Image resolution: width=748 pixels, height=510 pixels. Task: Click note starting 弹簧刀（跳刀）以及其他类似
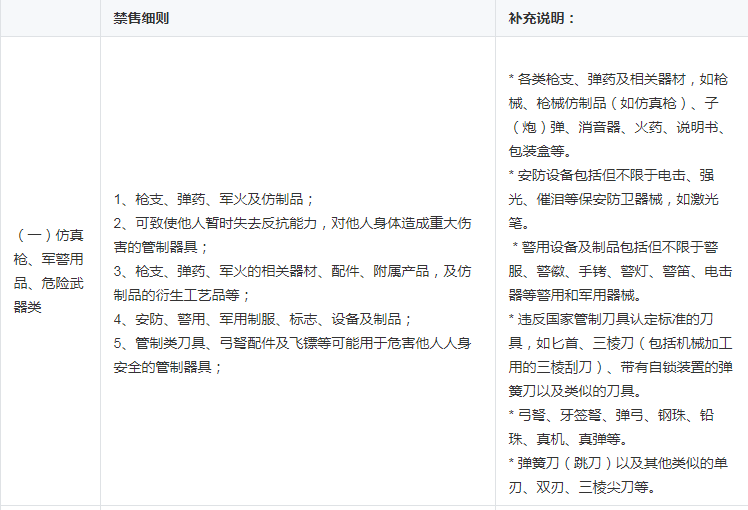[x=618, y=475]
